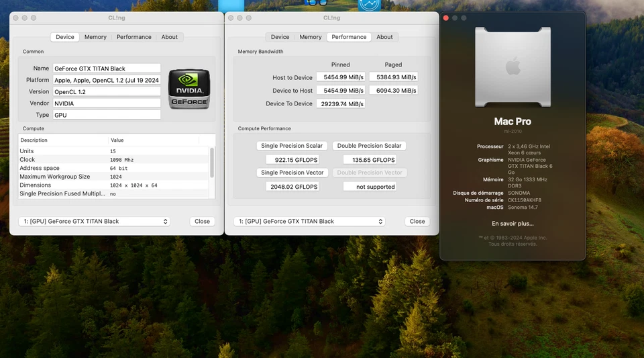This screenshot has height=358, width=644.
Task: Click Host to Device paged value 5384.93 MiB/s
Action: [394, 77]
